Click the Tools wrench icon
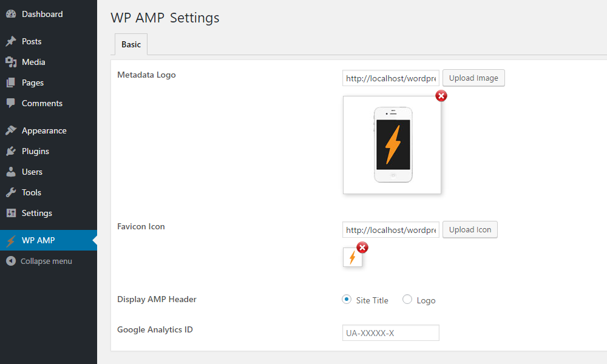 [11, 192]
